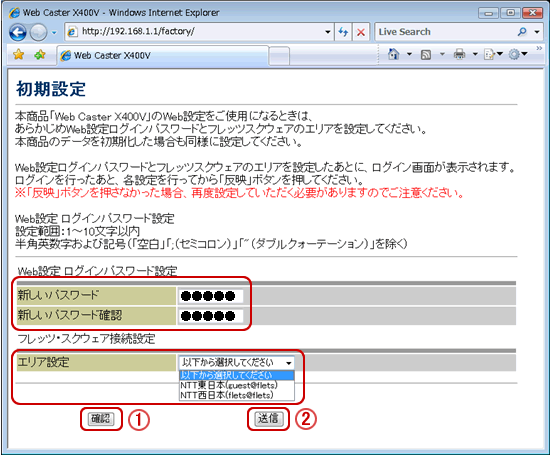Expand the address bar history dropdown arrow
Viewport: 550px width, 455px height.
point(328,32)
